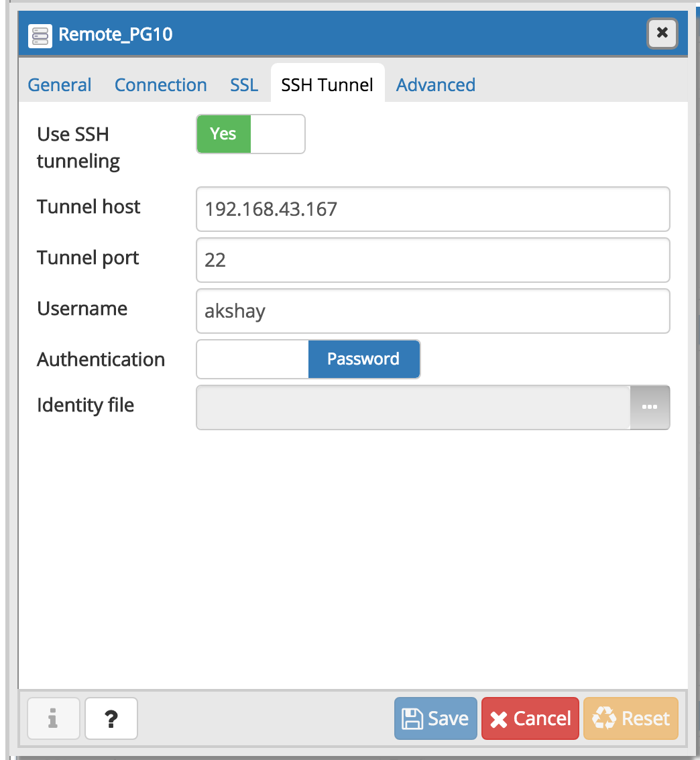Switch to the General tab
Viewport: 700px width, 760px height.
[60, 85]
